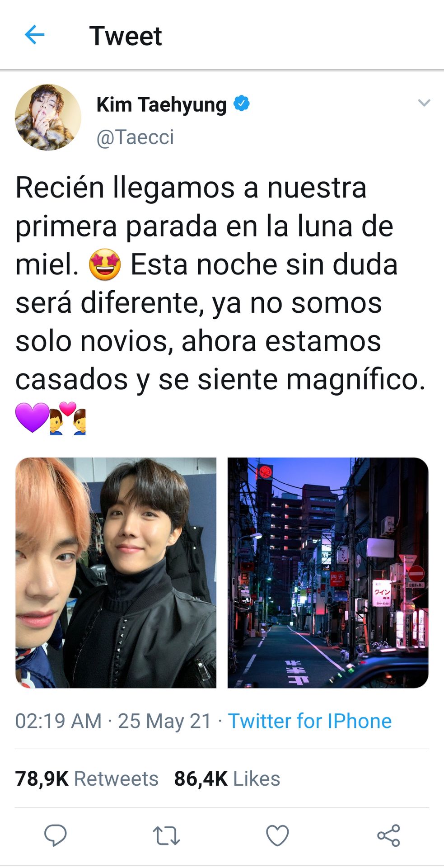Screen dimensions: 444x868
Task: Click the tweet timestamp 02:19 AM
Action: pos(58,721)
